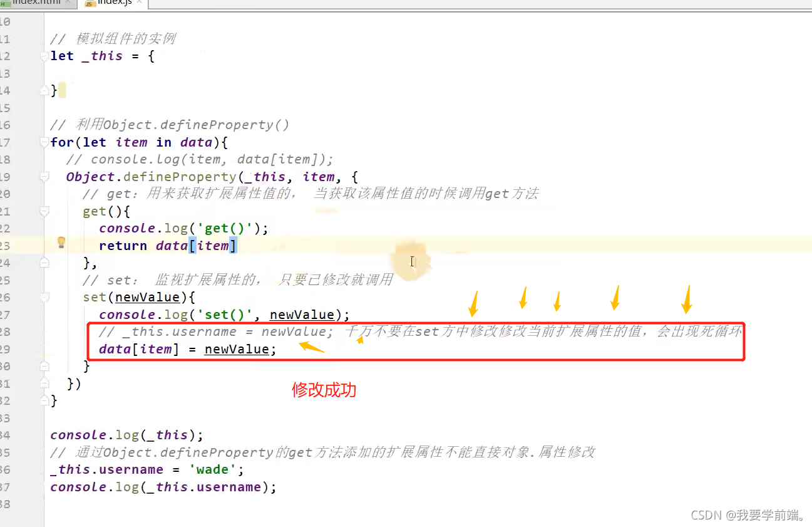Click the light bulb quick-fix icon
812x527 pixels.
click(61, 243)
